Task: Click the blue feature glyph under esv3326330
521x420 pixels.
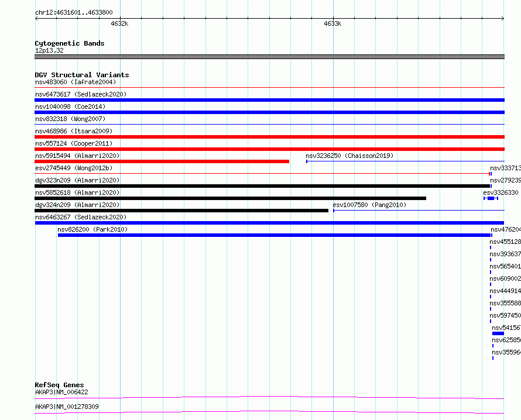Action: (x=491, y=198)
